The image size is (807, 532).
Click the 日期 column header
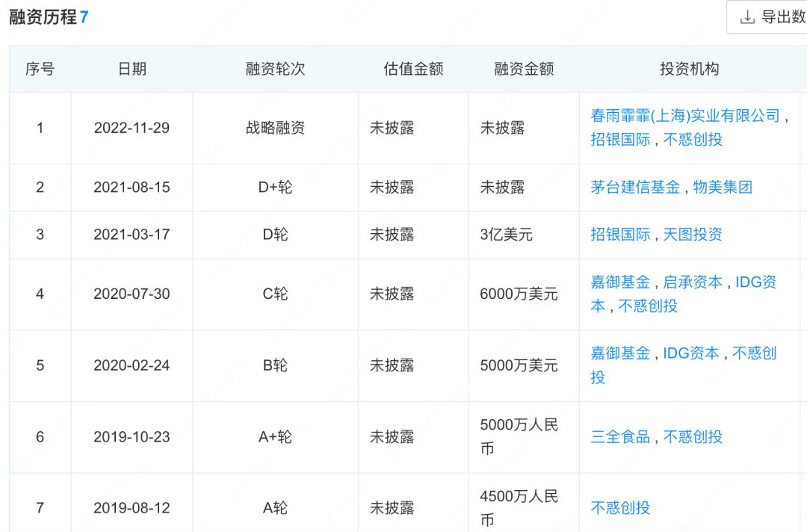point(132,69)
